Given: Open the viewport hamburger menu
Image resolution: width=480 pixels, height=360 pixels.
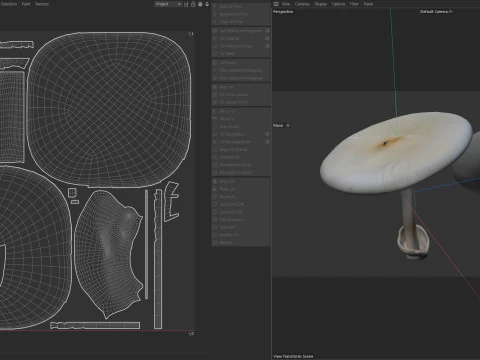Looking at the screenshot, I should click(x=276, y=4).
